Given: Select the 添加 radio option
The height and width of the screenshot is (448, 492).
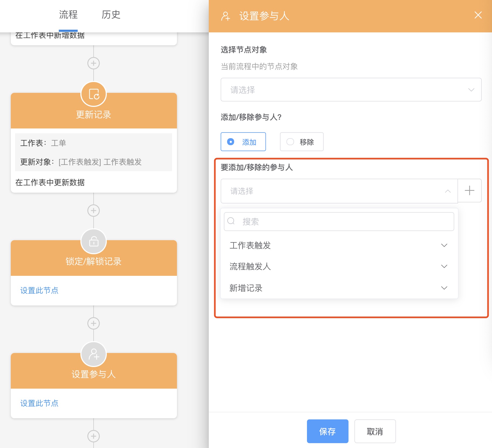Looking at the screenshot, I should coord(243,142).
